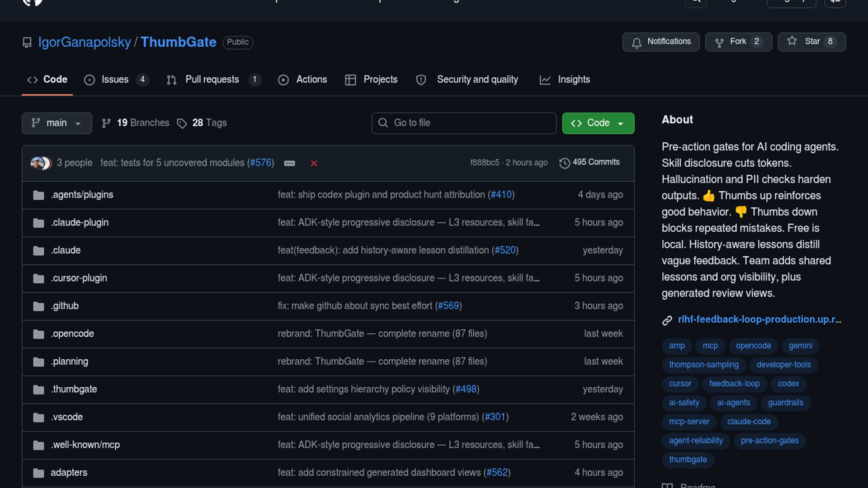868x488 pixels.
Task: Expand commit message ellipsis button
Action: 289,163
